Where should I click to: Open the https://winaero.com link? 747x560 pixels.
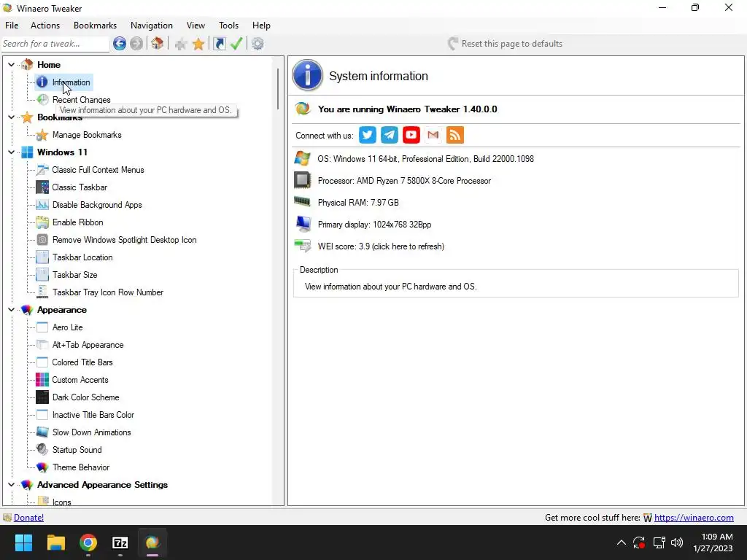[x=694, y=518]
